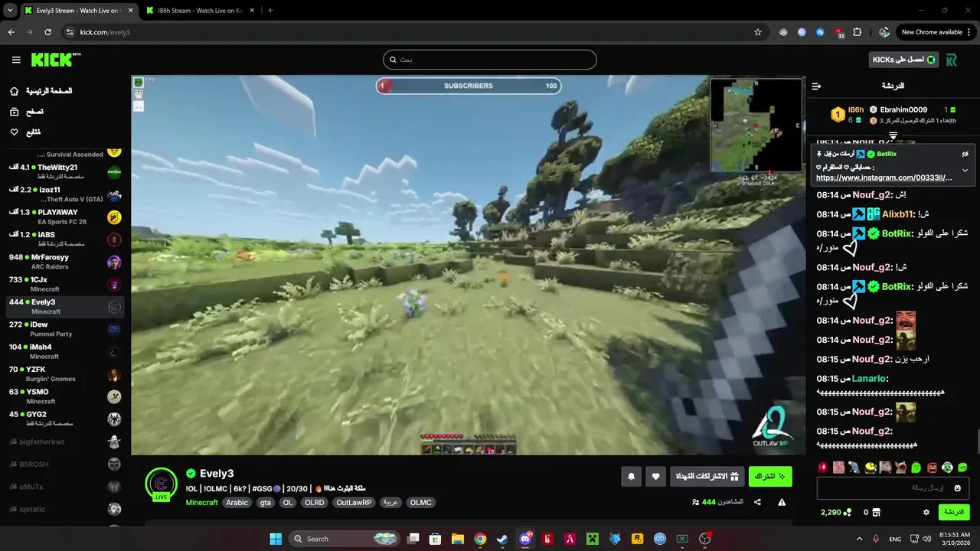
Task: Select the yellow smiley emote in chat
Action: (x=870, y=467)
